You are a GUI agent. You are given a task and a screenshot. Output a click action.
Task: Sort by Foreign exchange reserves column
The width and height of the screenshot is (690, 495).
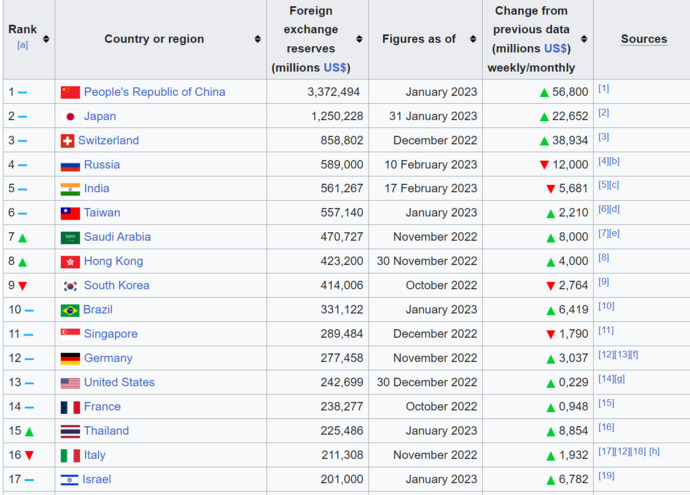(x=359, y=39)
